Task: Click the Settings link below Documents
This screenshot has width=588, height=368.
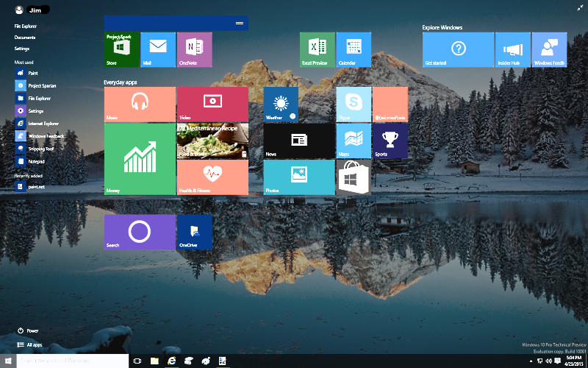Action: [x=22, y=49]
